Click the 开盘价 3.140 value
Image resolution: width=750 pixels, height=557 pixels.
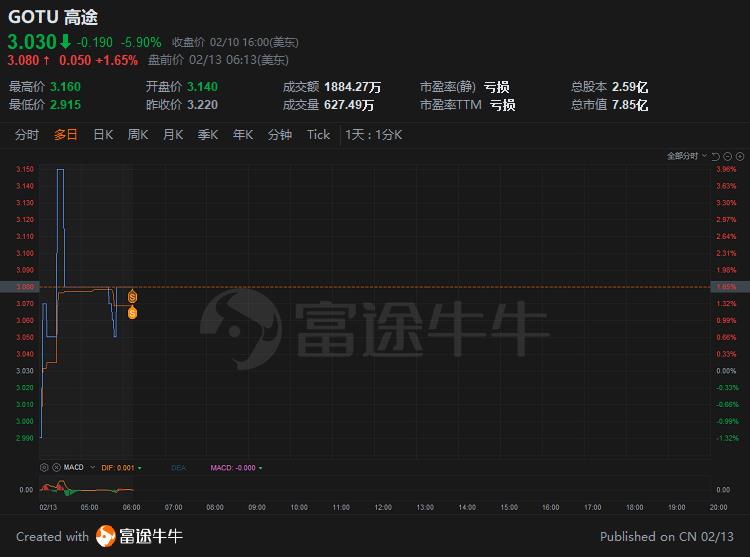202,87
